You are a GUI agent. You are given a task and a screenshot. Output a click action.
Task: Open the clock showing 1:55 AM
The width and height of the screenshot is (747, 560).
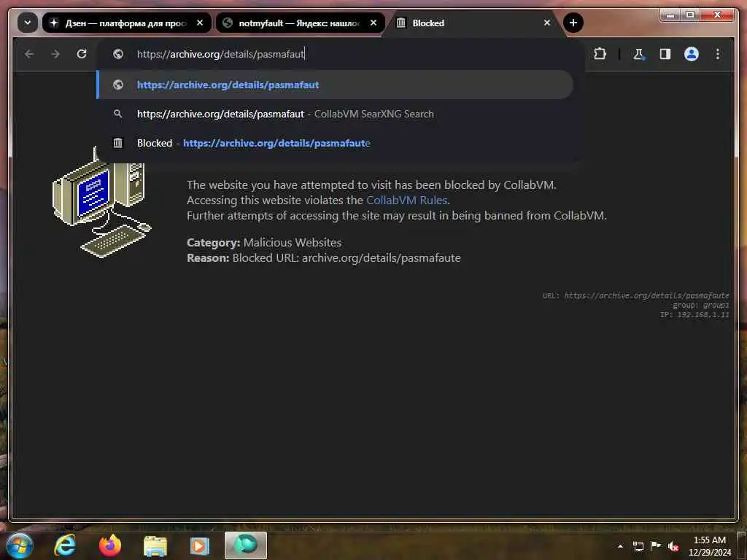[x=709, y=546]
